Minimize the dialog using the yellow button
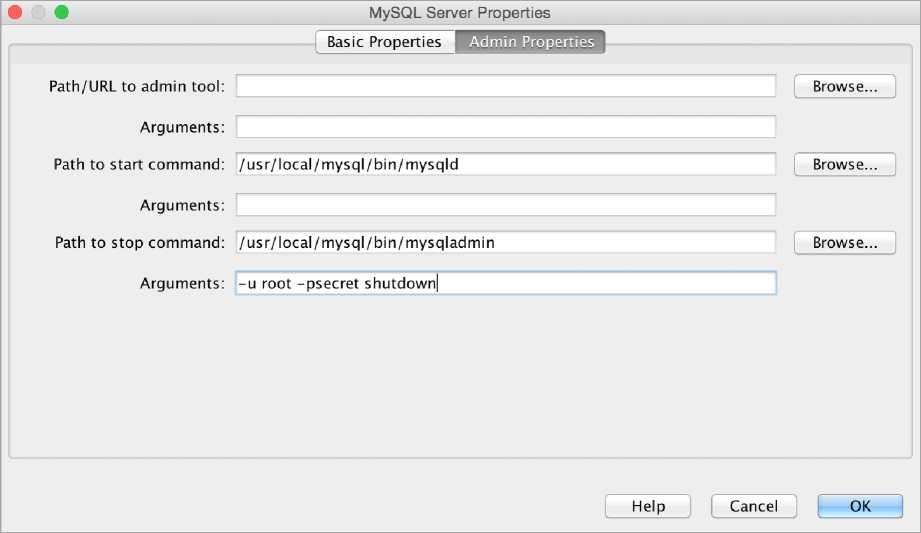 tap(39, 13)
